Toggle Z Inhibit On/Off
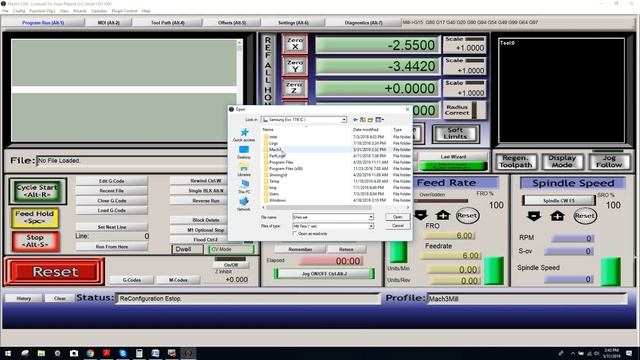This screenshot has width=640, height=360. point(231,265)
